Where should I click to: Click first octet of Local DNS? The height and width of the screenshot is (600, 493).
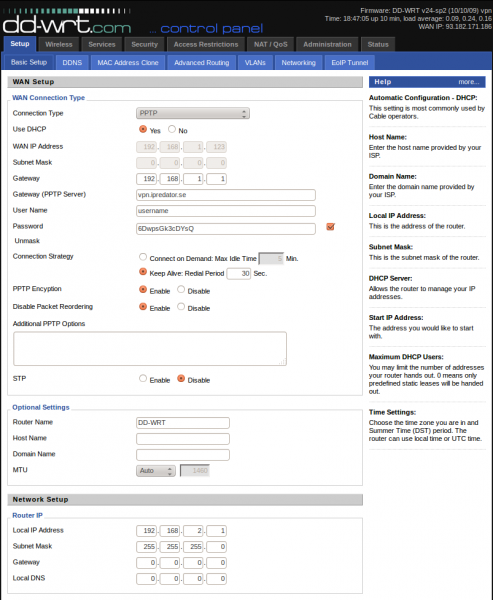(x=146, y=579)
